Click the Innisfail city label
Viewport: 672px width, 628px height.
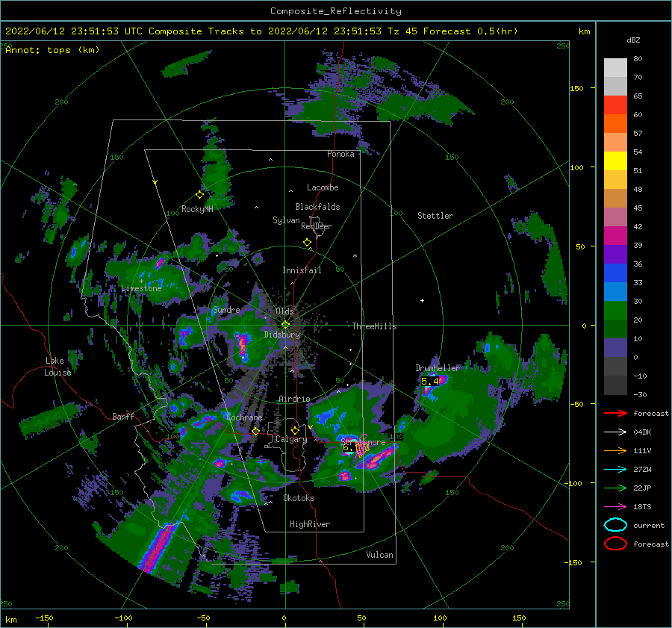click(302, 270)
